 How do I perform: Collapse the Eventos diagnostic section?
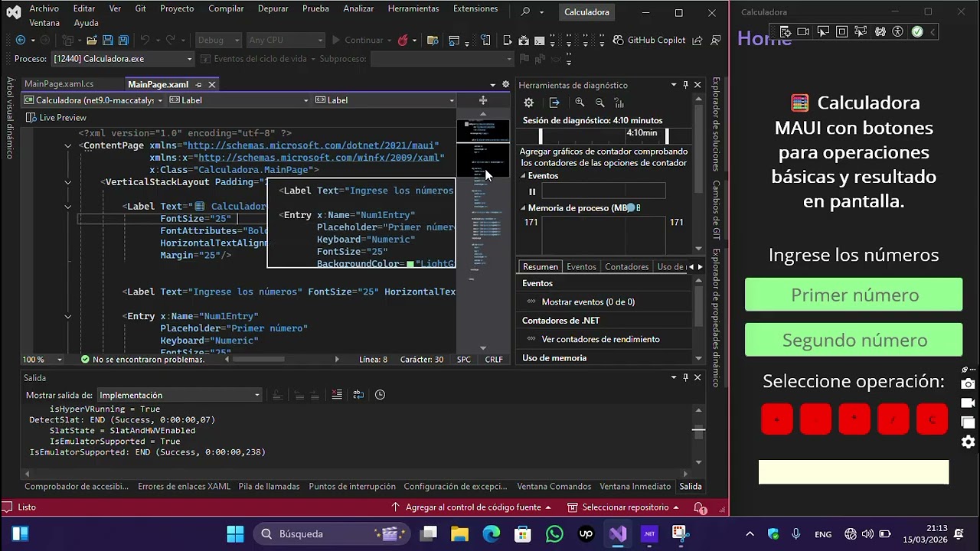pyautogui.click(x=524, y=176)
